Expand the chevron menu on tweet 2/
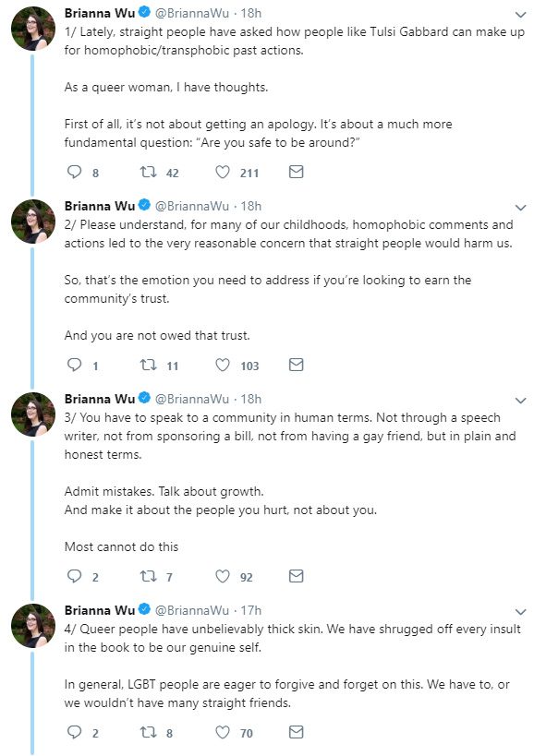Viewport: 534px width, 756px height. (x=520, y=208)
